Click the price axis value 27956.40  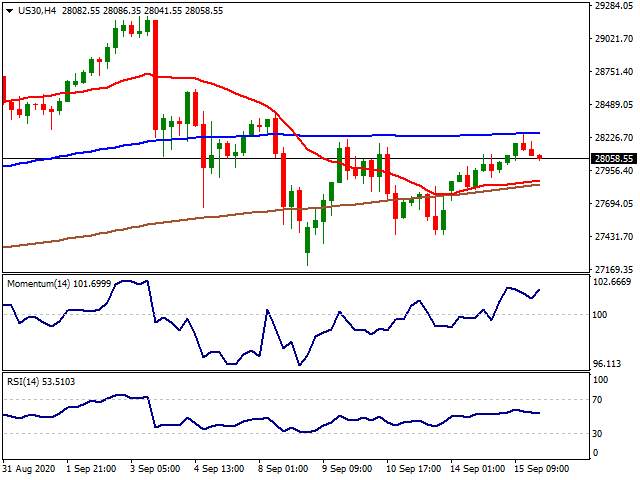pyautogui.click(x=614, y=170)
